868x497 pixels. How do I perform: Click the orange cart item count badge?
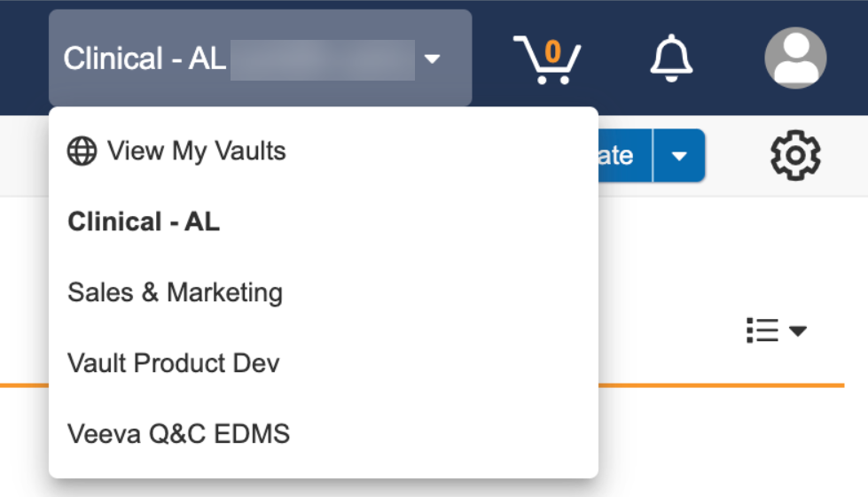pos(553,52)
